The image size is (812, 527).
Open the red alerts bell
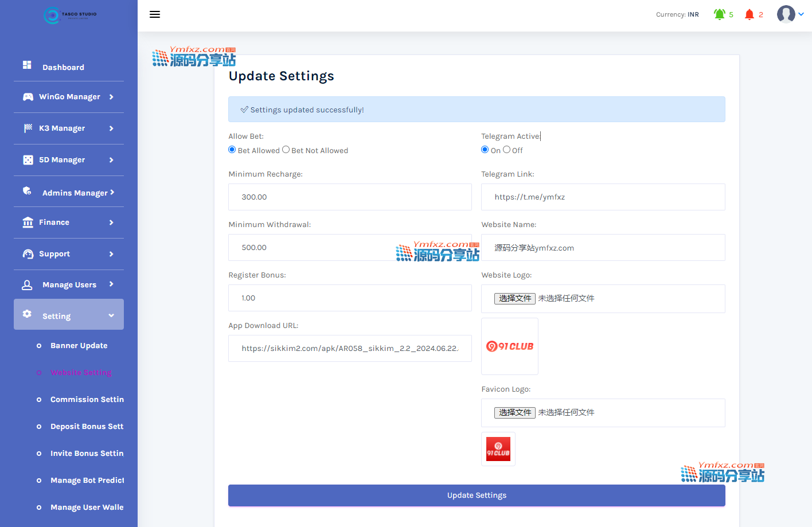click(749, 14)
